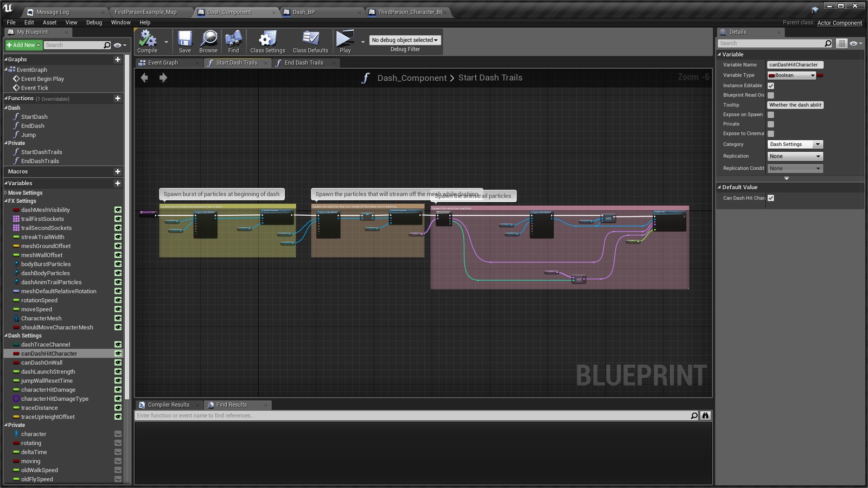Open the Debug menu
The width and height of the screenshot is (868, 488).
(x=93, y=22)
